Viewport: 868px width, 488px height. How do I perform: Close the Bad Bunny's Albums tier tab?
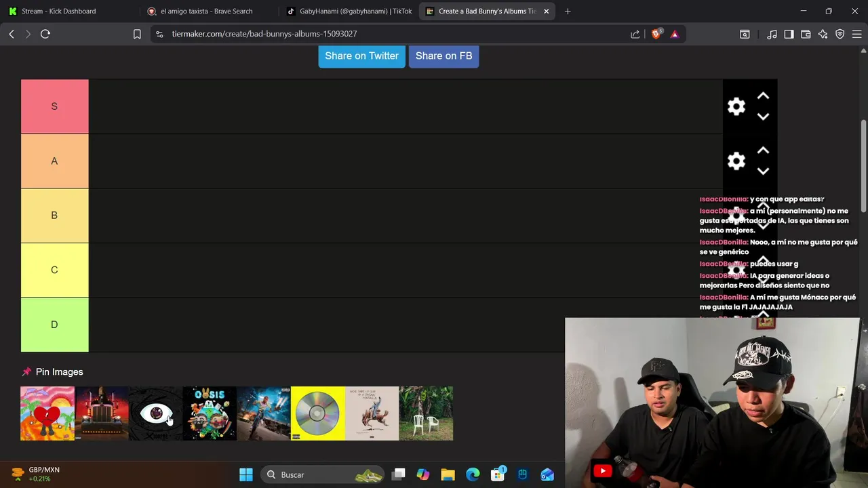547,11
